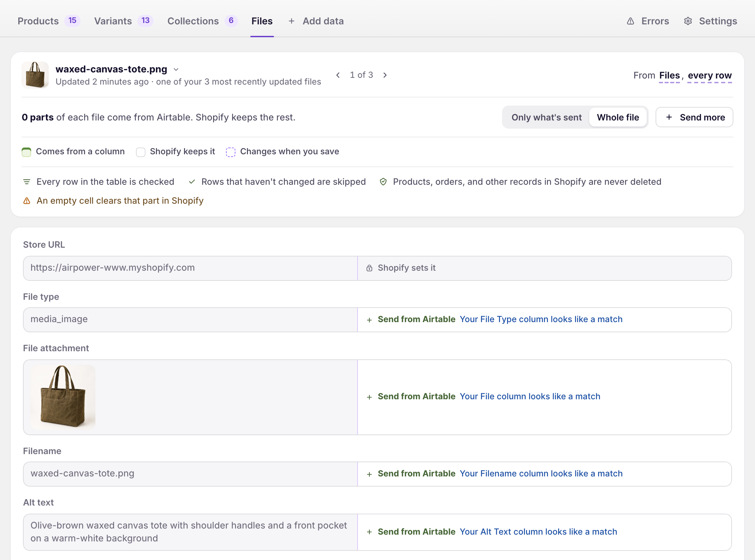Click the plus icon in Alt text row
This screenshot has width=755, height=560.
coord(369,532)
